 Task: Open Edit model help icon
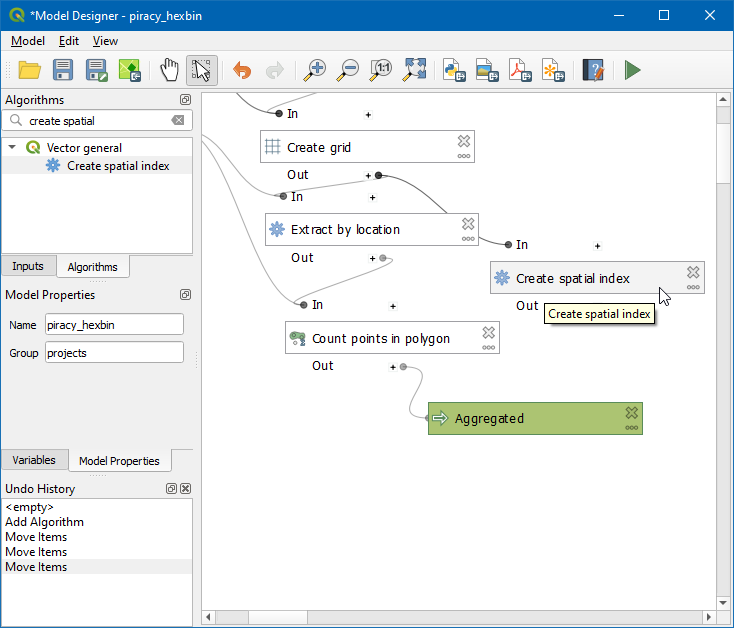[593, 70]
